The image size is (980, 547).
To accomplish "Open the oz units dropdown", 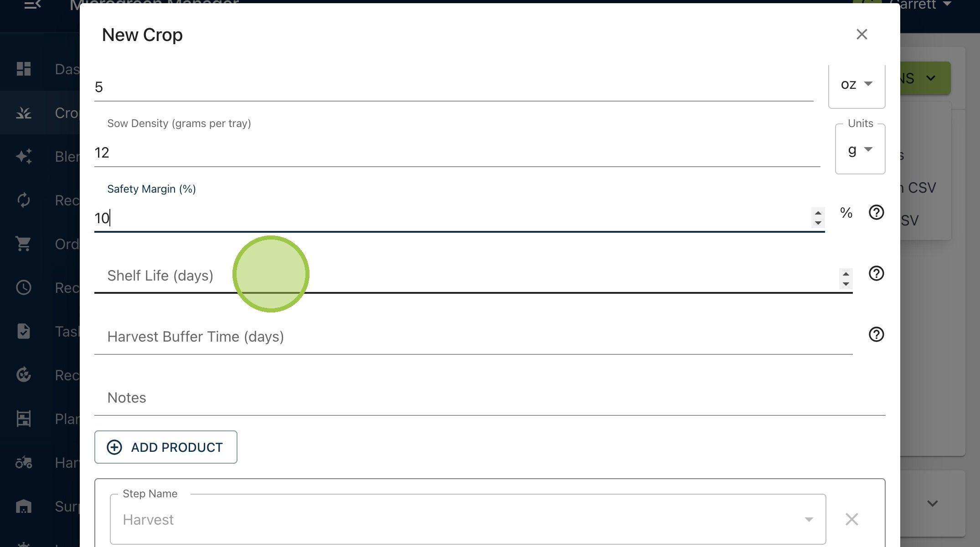I will tap(856, 84).
